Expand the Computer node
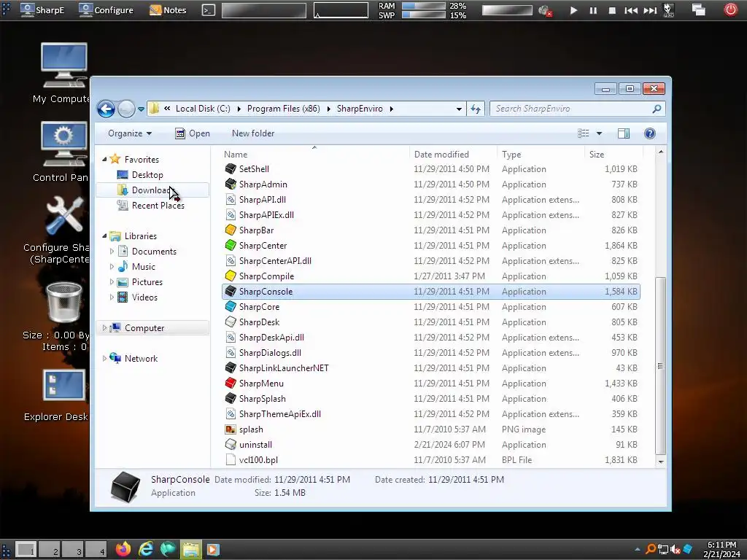The image size is (747, 560). [x=104, y=327]
